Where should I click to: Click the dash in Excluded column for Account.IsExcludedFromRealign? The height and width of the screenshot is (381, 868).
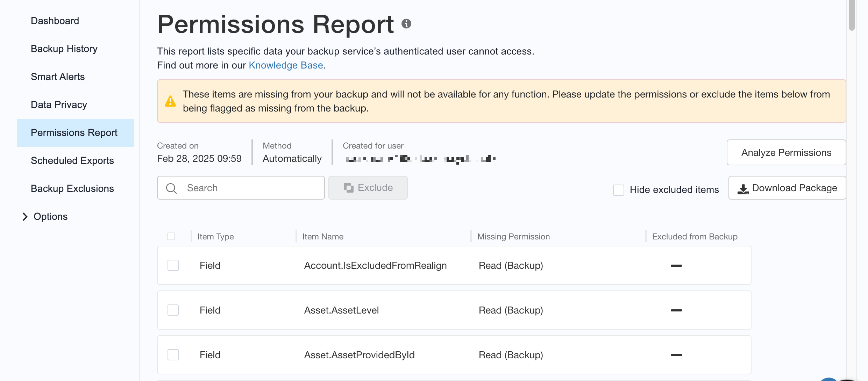[676, 265]
